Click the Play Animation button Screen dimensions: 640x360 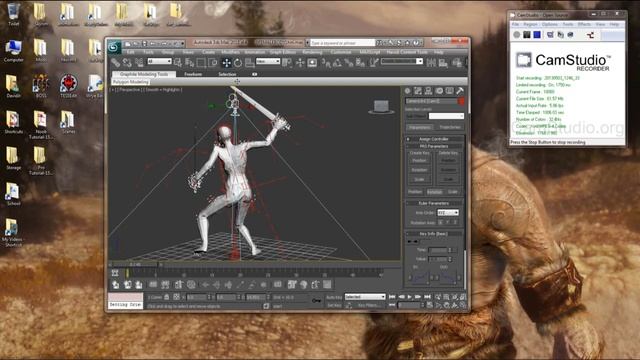pos(409,297)
